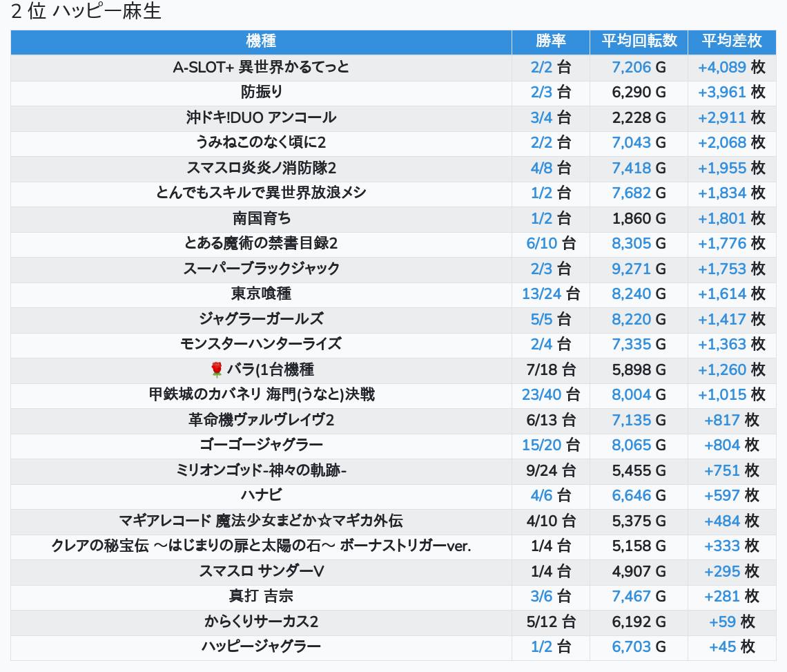Image resolution: width=787 pixels, height=672 pixels.
Task: Click +45 for ハッピージャグラー
Action: point(722,647)
